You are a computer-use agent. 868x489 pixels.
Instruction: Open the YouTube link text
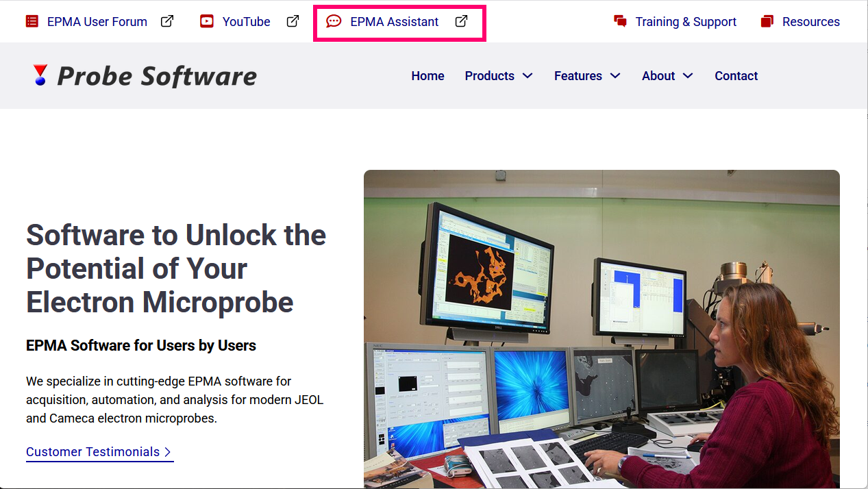(x=246, y=22)
